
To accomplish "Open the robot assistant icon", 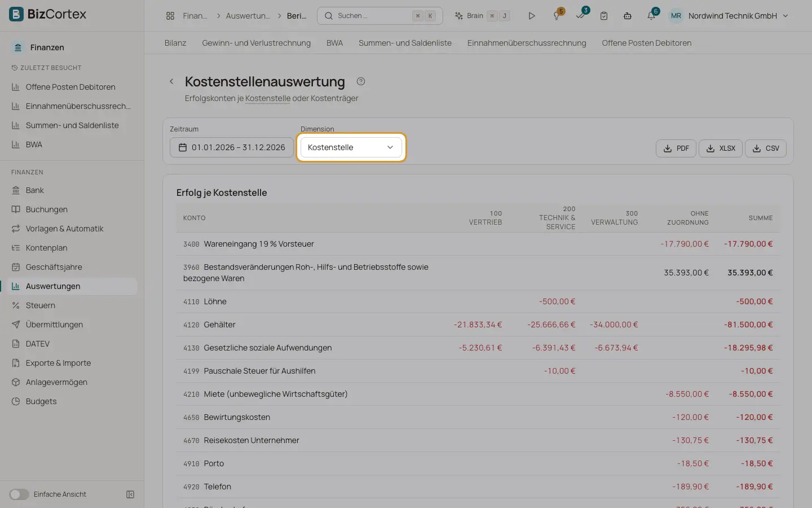I will (628, 16).
